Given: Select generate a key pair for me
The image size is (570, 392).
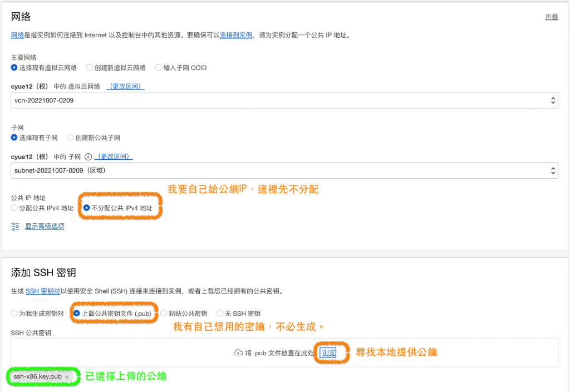Looking at the screenshot, I should tap(14, 313).
